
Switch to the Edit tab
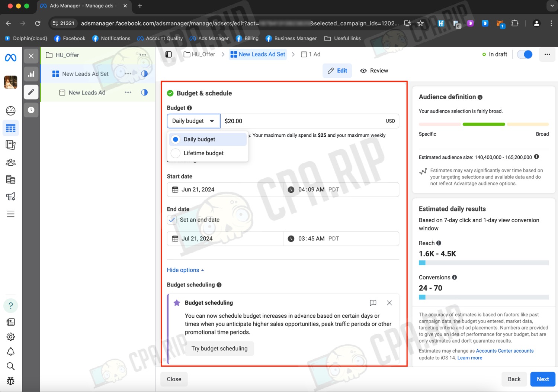337,71
